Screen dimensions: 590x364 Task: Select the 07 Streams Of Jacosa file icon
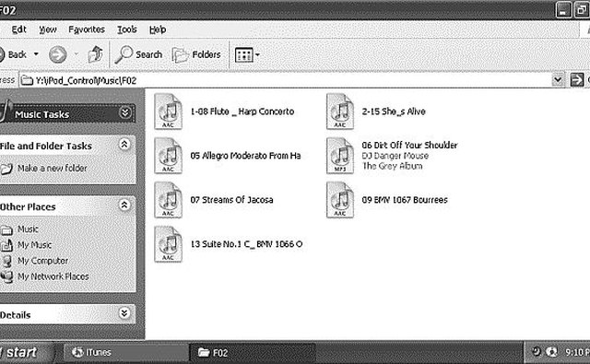pos(168,200)
